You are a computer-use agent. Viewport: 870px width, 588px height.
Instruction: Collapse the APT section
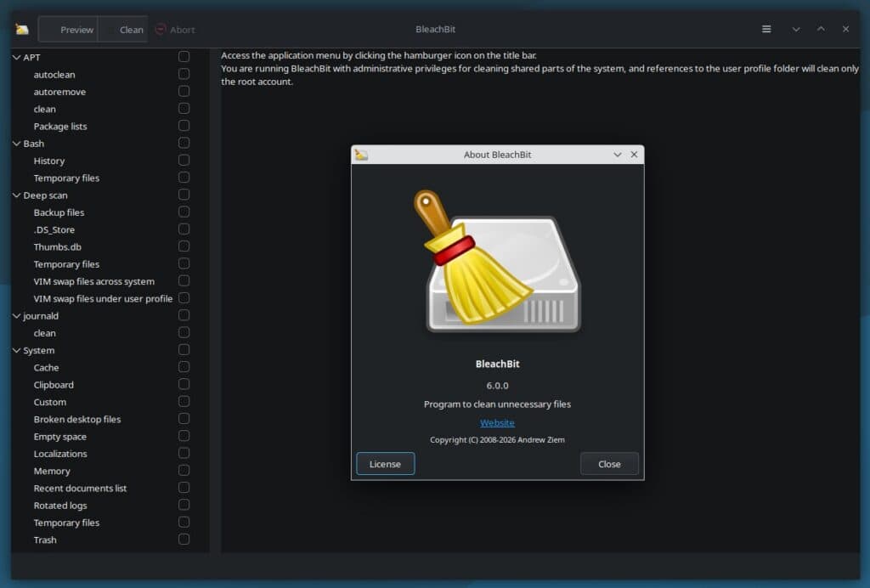[15, 57]
